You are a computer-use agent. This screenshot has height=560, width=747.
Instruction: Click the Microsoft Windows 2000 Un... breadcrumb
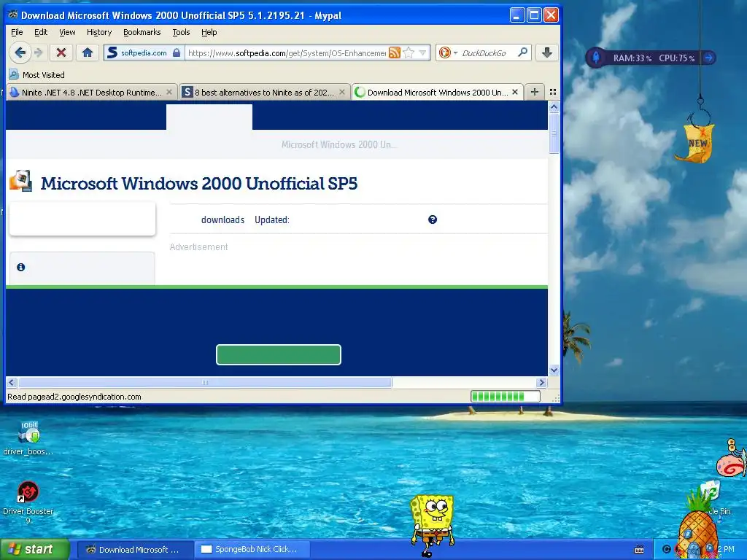click(x=338, y=144)
